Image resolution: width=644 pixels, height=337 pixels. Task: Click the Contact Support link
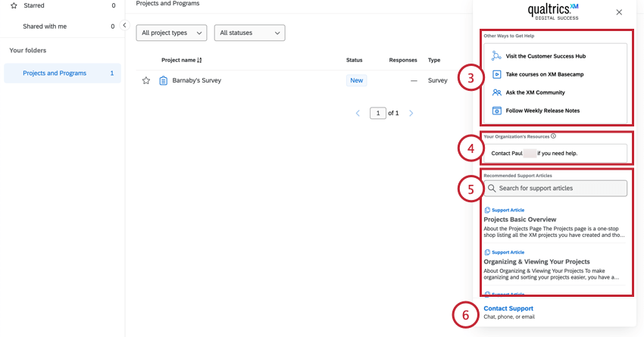508,308
